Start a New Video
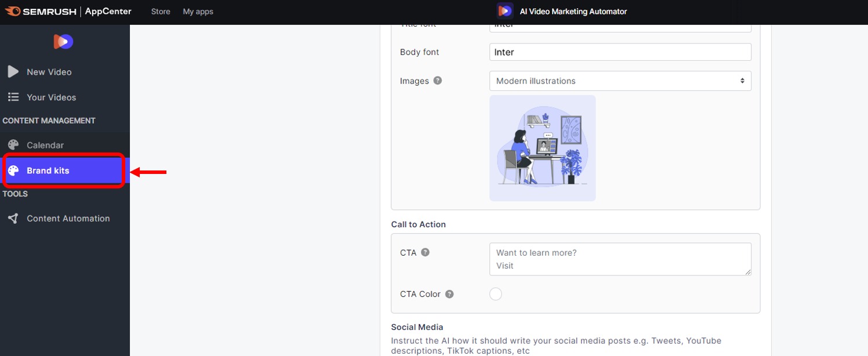 [49, 72]
